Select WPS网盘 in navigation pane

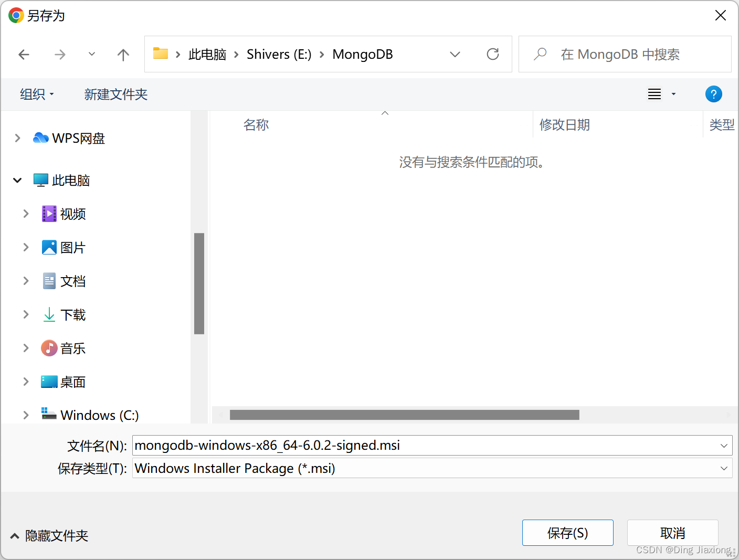(69, 138)
